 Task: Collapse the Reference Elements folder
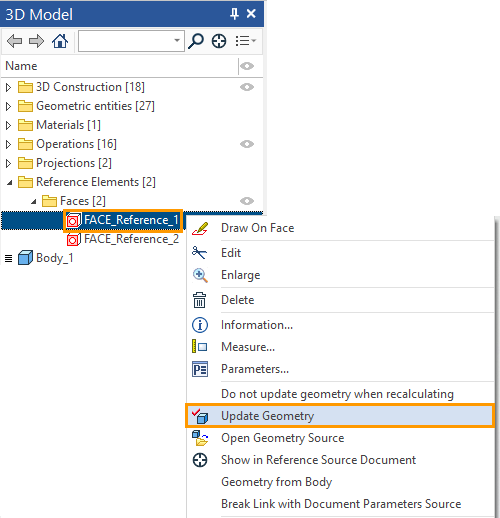9,182
